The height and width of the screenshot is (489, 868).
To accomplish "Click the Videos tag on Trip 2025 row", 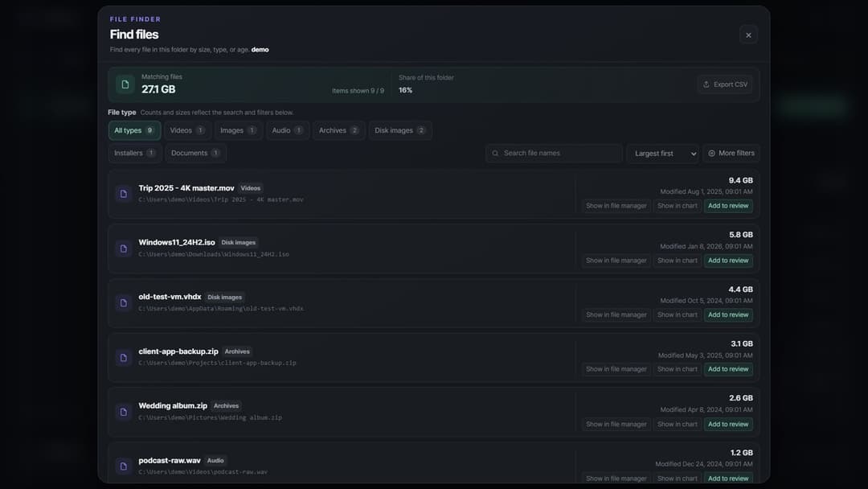I will (x=250, y=188).
